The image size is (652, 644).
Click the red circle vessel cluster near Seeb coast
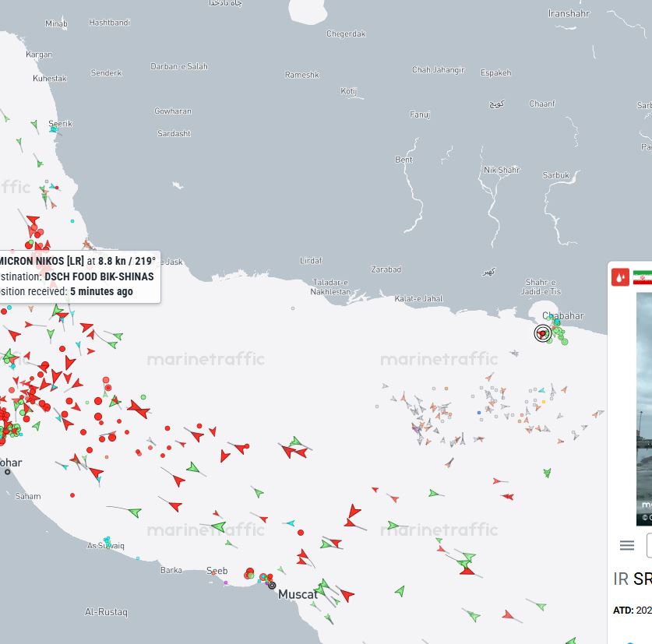pos(249,574)
